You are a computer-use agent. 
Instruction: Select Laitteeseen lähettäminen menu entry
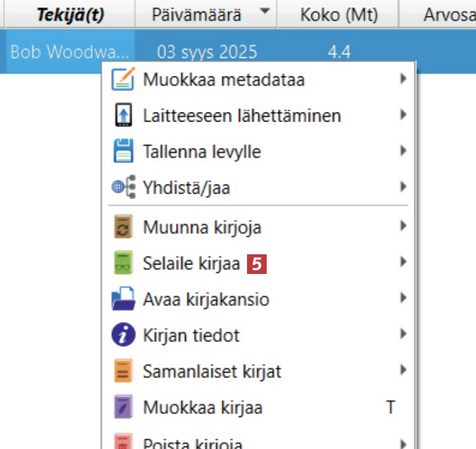pyautogui.click(x=259, y=115)
